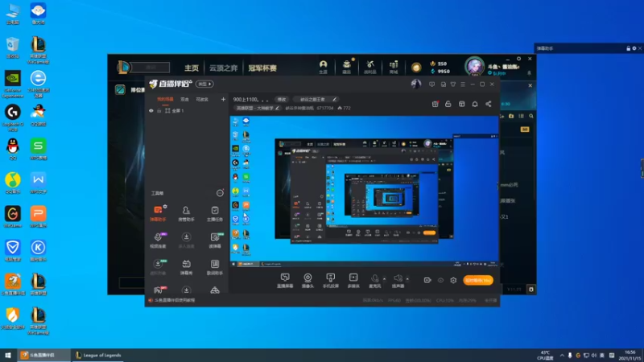This screenshot has width=644, height=362.
Task: Click the layout grid icon in info bar
Action: coord(461,105)
